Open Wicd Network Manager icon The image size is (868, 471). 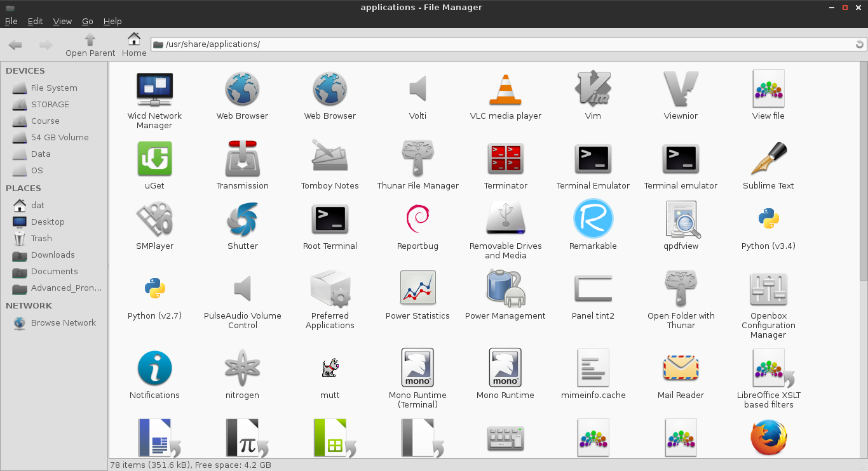[x=154, y=89]
